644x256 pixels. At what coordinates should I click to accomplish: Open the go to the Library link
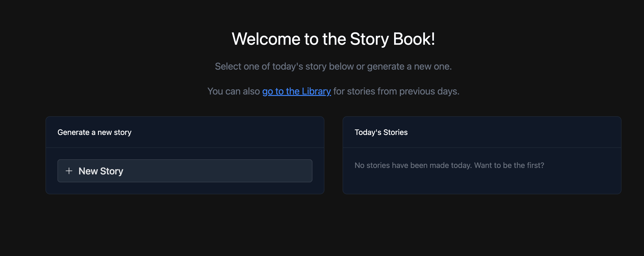[297, 91]
